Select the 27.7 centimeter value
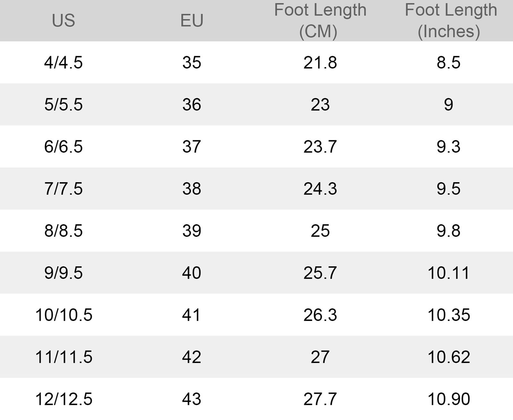Image resolution: width=513 pixels, height=420 pixels. point(320,399)
